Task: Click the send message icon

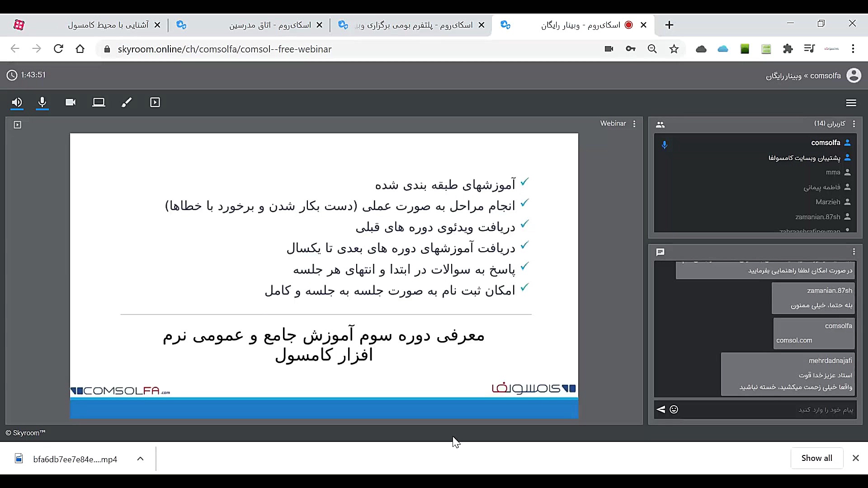Action: (x=660, y=409)
